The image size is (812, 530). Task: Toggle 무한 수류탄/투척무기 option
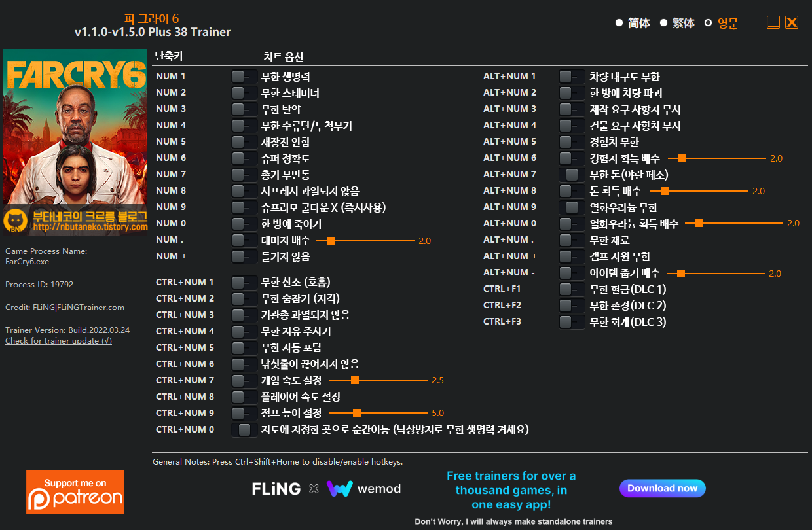tap(245, 126)
